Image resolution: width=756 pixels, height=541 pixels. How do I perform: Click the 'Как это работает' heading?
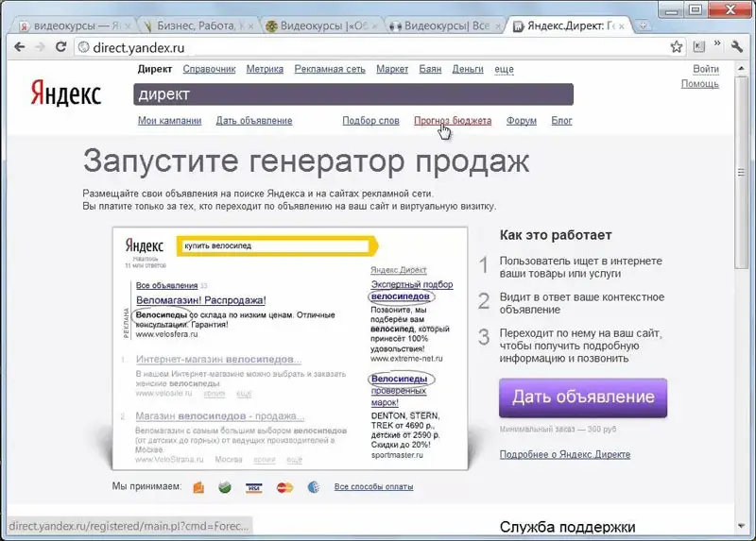(x=556, y=235)
